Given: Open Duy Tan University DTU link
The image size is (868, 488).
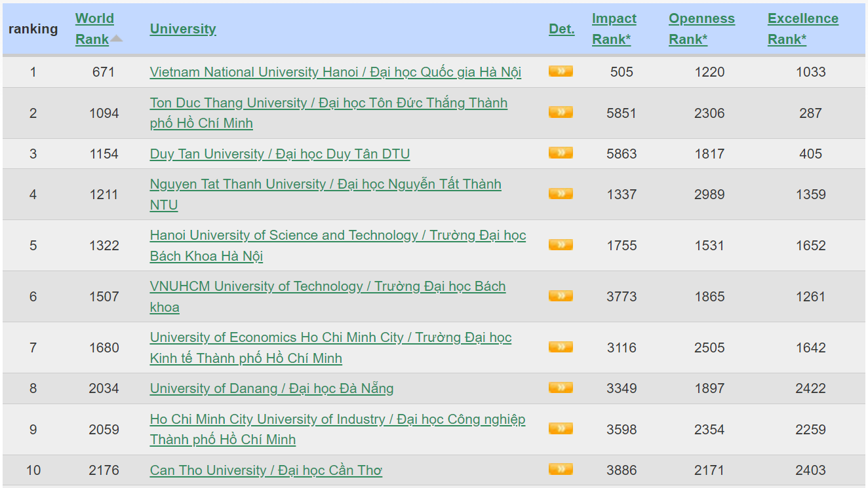Looking at the screenshot, I should point(280,154).
